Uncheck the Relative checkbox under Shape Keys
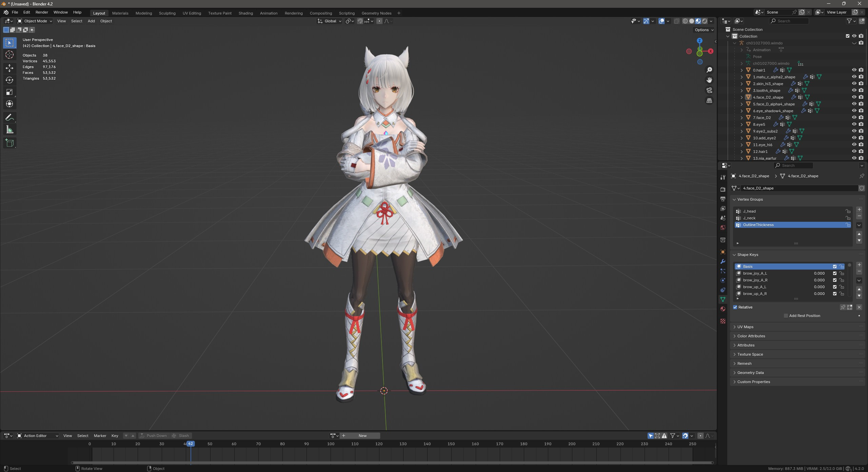Viewport: 868px width, 472px height. (735, 307)
